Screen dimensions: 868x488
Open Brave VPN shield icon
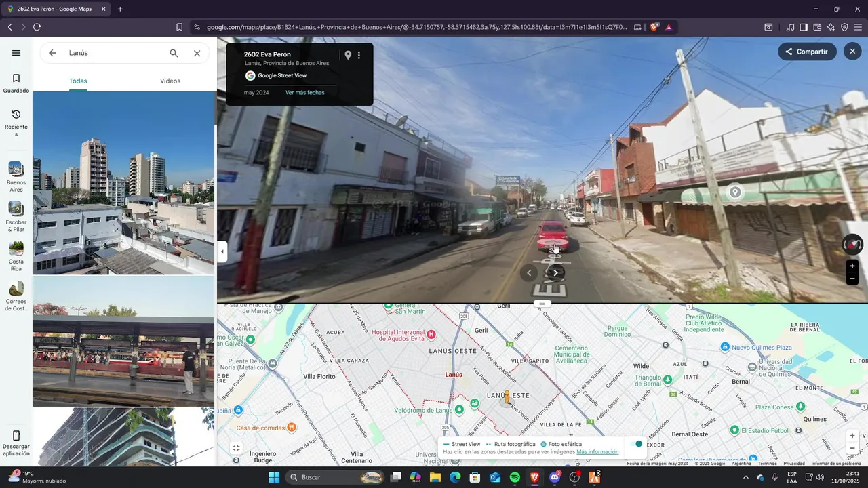click(x=844, y=27)
